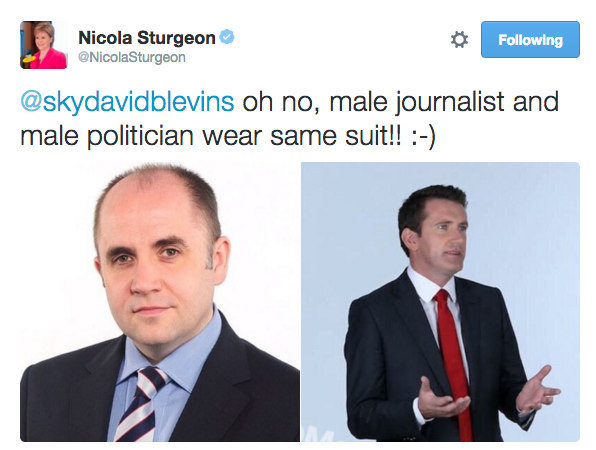
Task: Open the @NicolaSturgeon handle
Action: coord(132,57)
